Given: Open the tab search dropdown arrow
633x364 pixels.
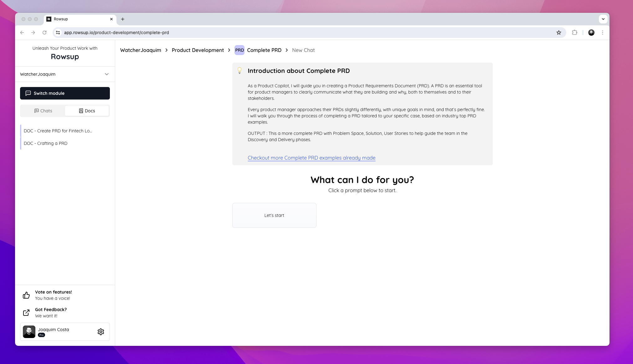Looking at the screenshot, I should [603, 19].
